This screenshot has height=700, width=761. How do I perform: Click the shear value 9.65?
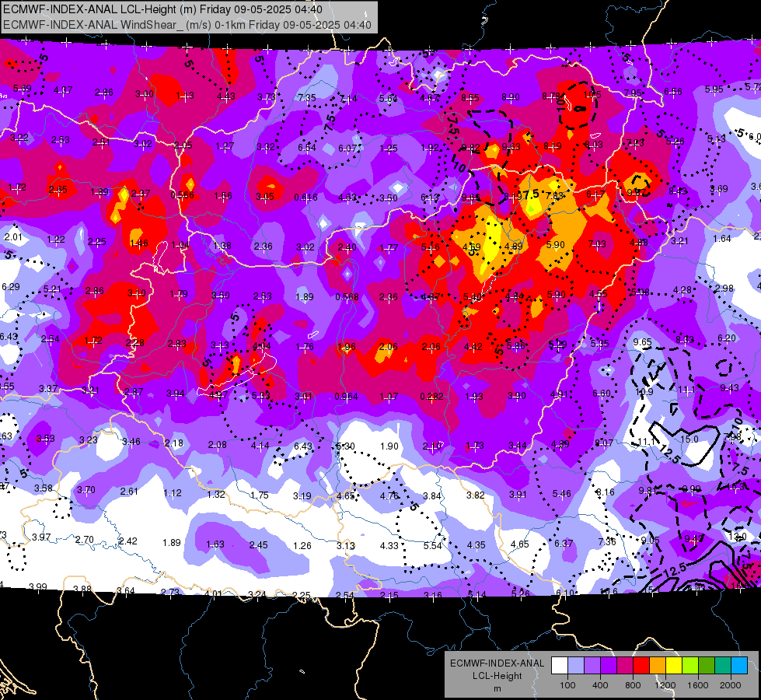643,342
